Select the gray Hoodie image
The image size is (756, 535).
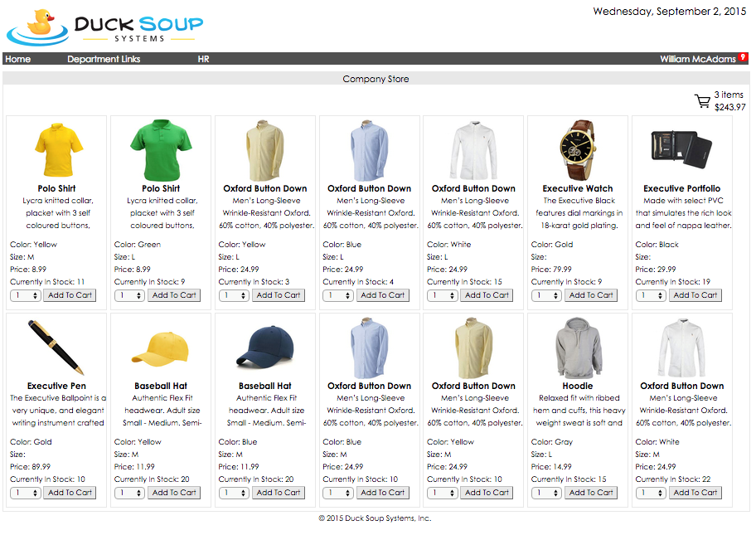click(578, 347)
